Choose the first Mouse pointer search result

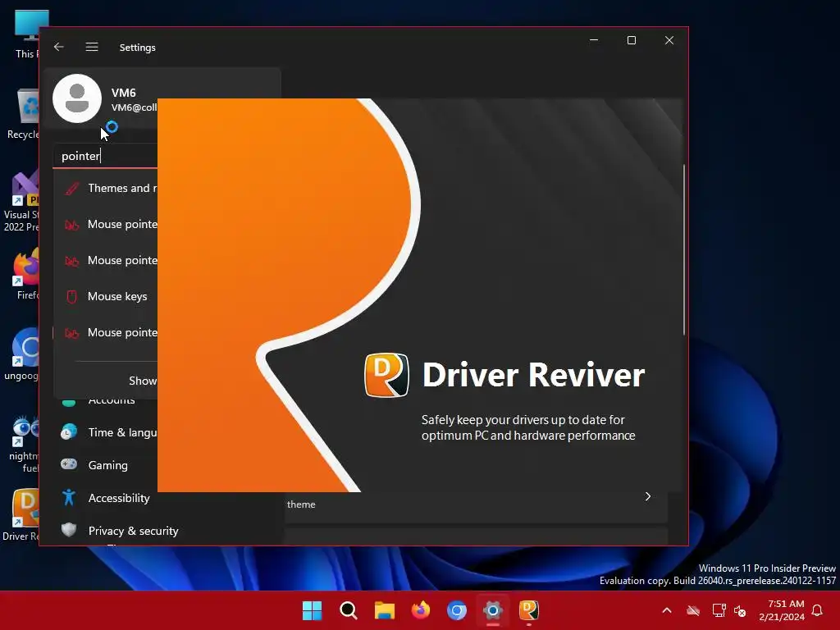click(x=106, y=224)
